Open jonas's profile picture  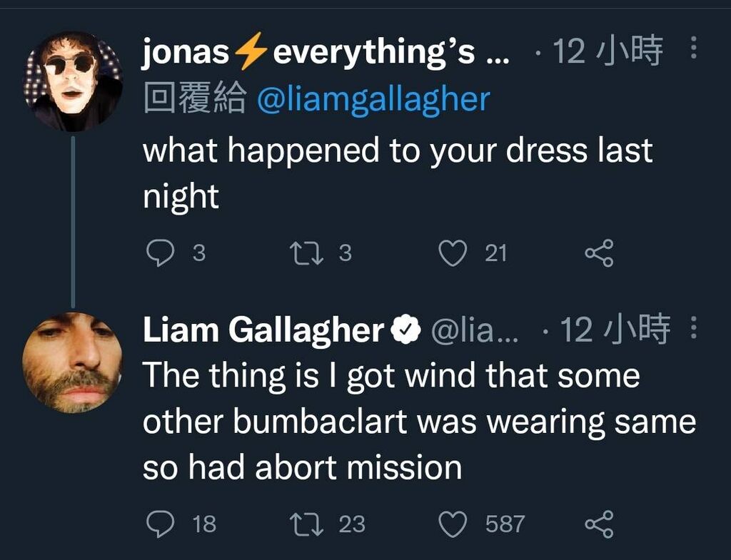click(73, 81)
